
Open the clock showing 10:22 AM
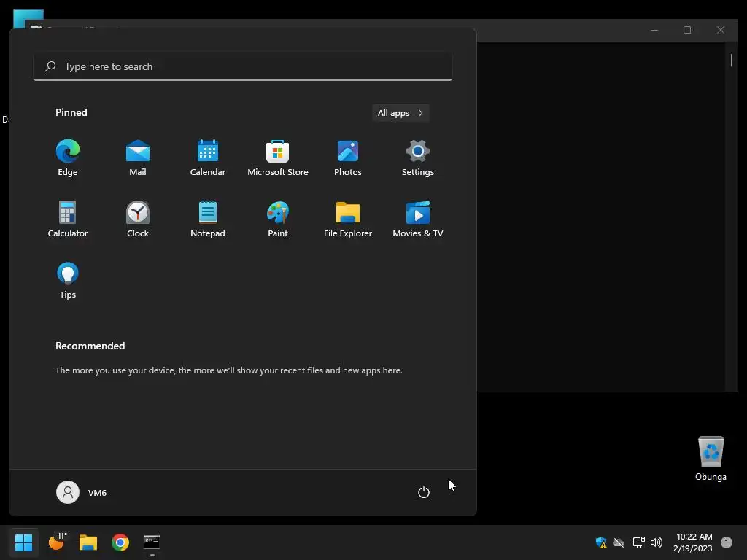[x=693, y=542]
